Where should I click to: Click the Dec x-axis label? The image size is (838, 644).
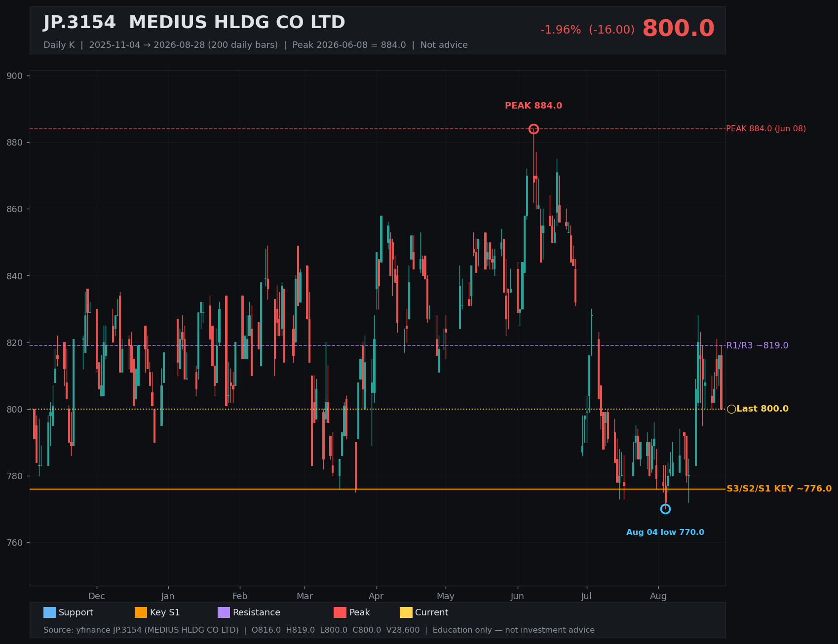click(97, 596)
